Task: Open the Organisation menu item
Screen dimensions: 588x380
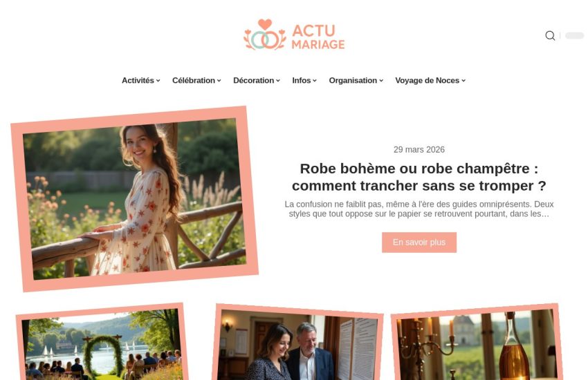Action: tap(353, 81)
